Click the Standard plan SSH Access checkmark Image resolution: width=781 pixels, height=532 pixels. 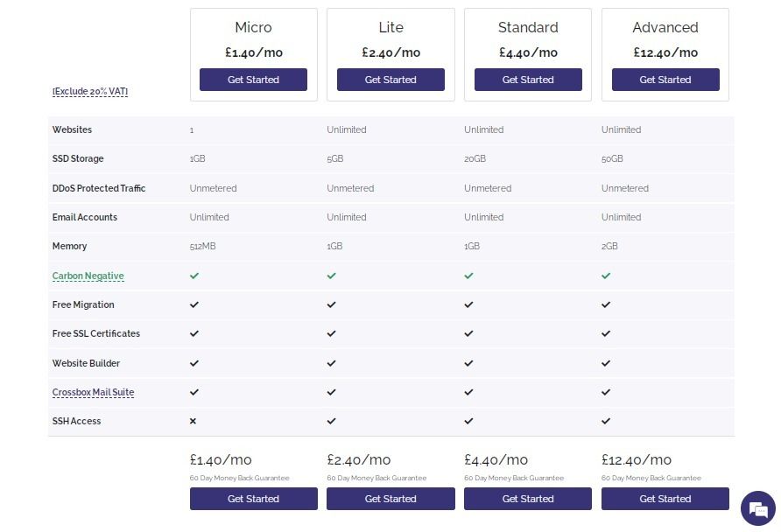point(468,421)
